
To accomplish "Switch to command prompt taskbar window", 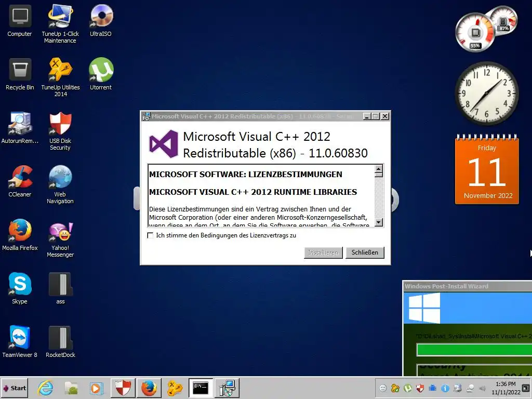I will pos(201,388).
